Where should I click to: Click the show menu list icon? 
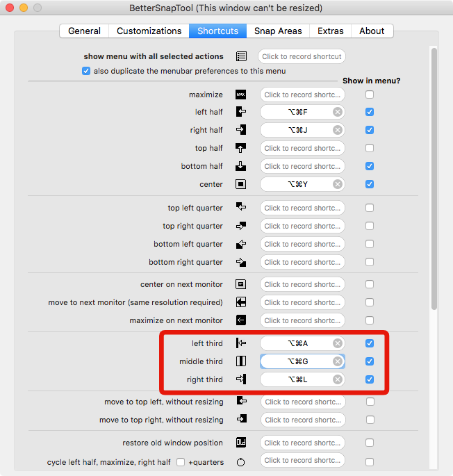click(241, 56)
